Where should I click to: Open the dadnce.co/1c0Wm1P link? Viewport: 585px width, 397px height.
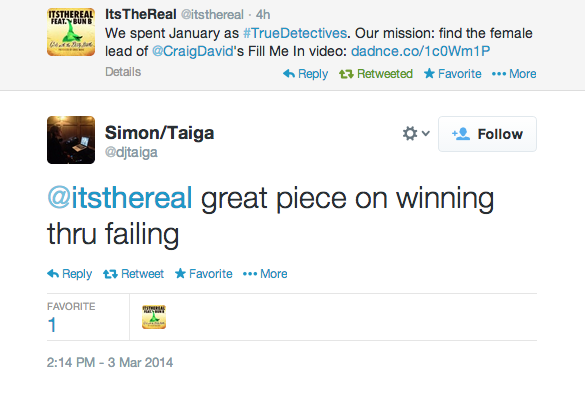click(x=420, y=51)
